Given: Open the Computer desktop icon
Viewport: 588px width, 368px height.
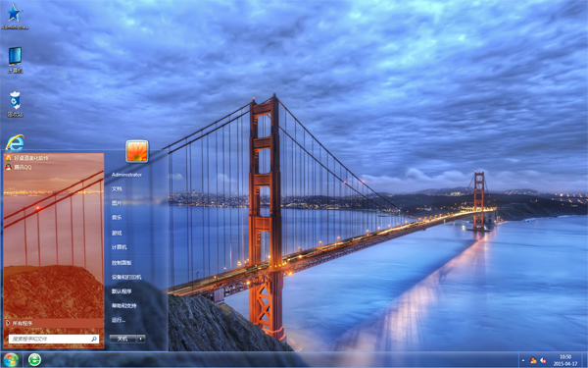Looking at the screenshot, I should click(x=15, y=60).
